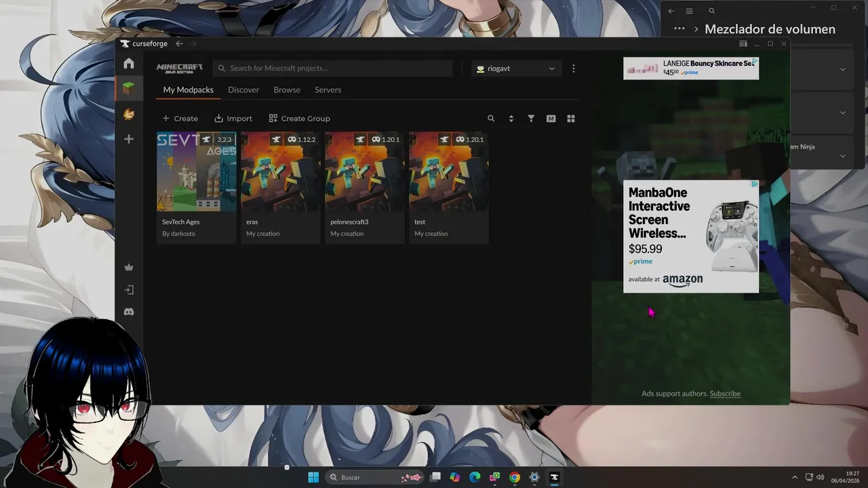The height and width of the screenshot is (488, 868).
Task: Expand first app row in Mezclador de volumen
Action: (843, 69)
